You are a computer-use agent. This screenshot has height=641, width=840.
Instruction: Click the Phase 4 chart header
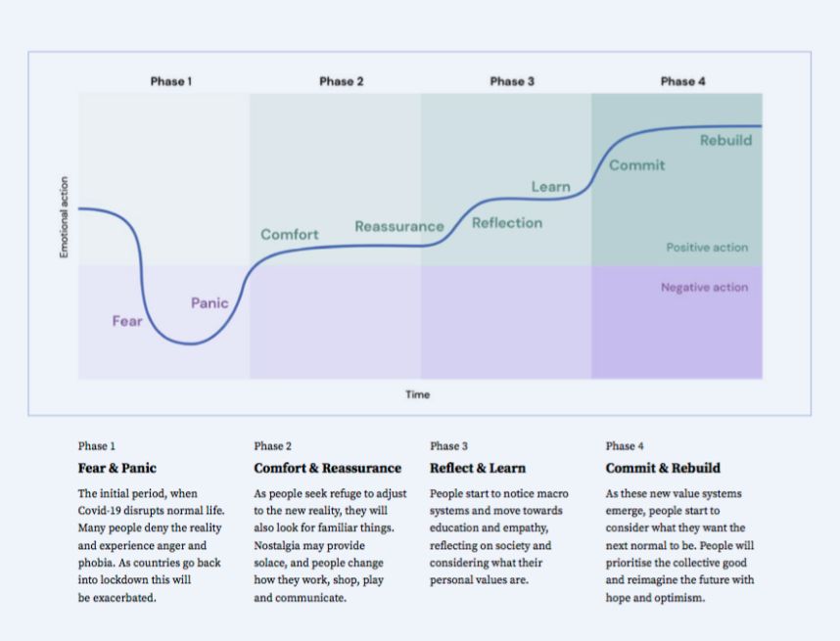tap(683, 81)
